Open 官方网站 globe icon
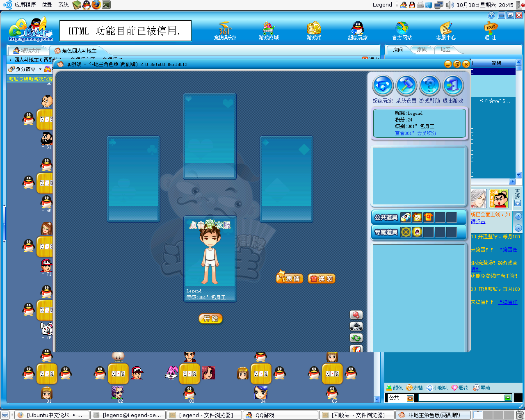 (402, 31)
